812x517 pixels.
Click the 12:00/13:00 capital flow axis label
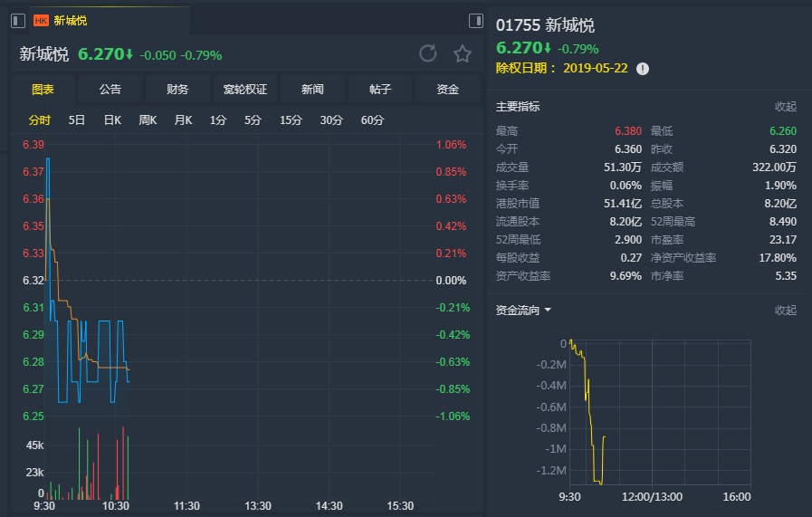coord(652,497)
